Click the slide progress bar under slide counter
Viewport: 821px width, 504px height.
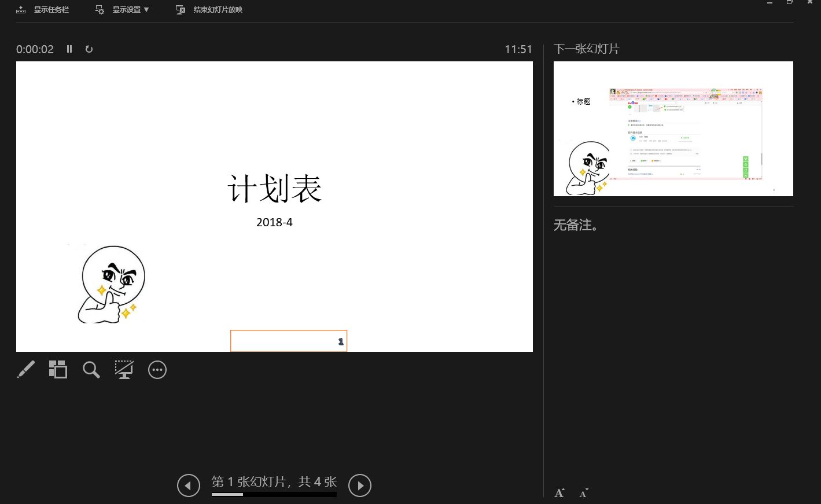pyautogui.click(x=274, y=494)
